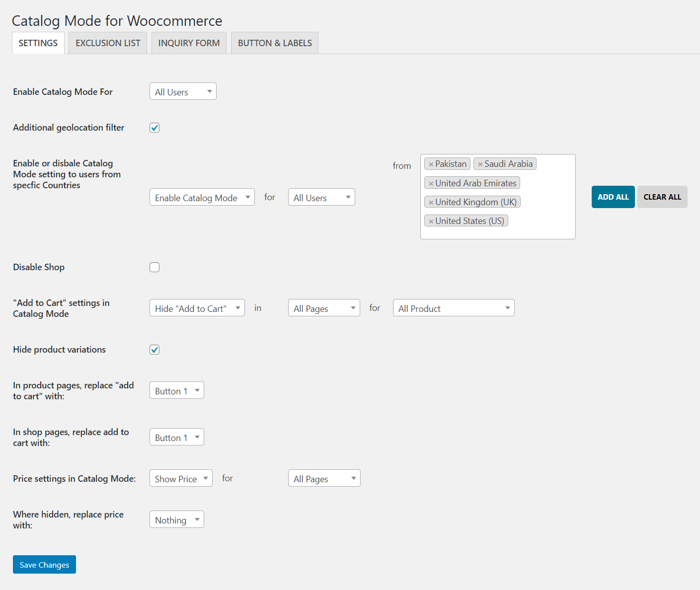Remove Saudi Arabia tag from countries
700x590 pixels.
[x=480, y=164]
